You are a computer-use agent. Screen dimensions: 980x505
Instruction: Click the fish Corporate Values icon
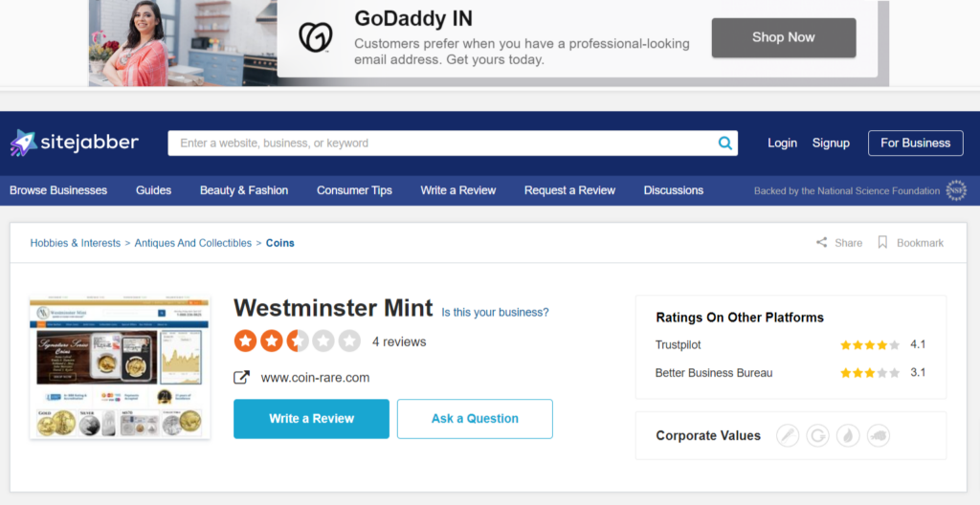pos(879,435)
